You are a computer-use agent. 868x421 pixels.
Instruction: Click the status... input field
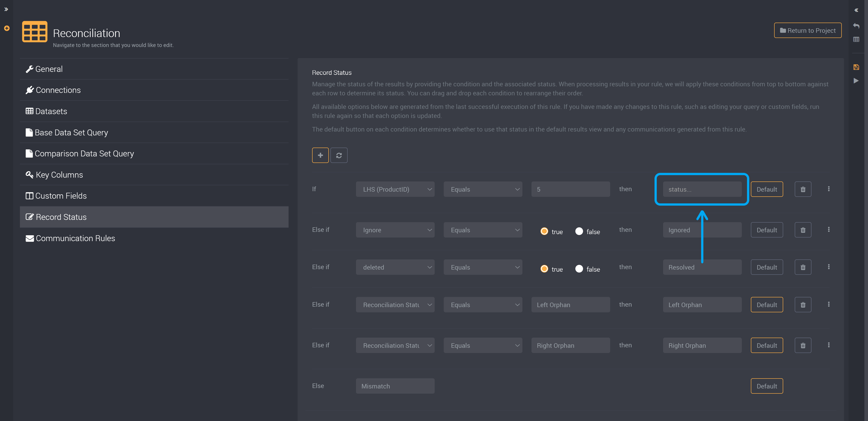pos(702,189)
